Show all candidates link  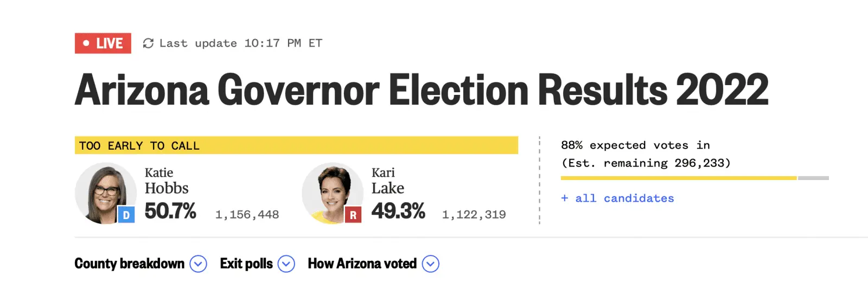click(617, 198)
